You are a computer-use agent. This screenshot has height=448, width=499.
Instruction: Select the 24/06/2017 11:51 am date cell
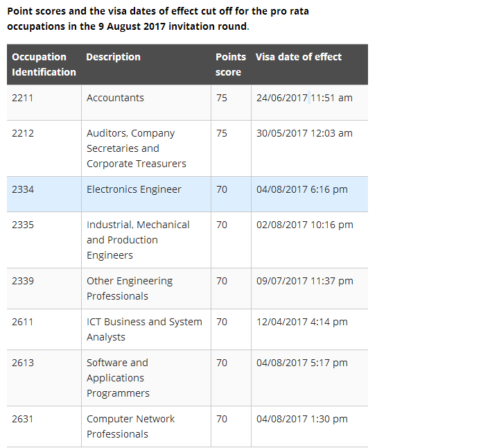[304, 98]
